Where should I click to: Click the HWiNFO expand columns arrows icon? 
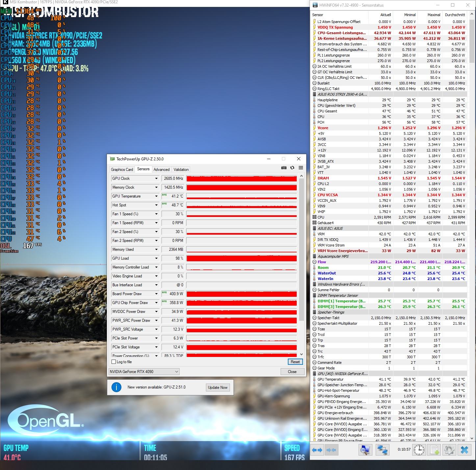coord(317,450)
